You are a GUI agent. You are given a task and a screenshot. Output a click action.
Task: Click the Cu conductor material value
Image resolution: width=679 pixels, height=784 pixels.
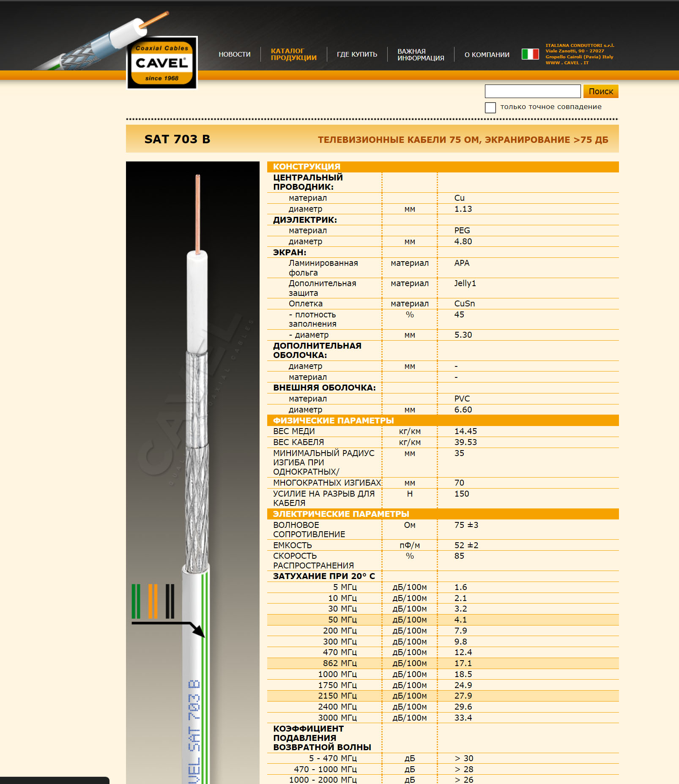coord(459,198)
